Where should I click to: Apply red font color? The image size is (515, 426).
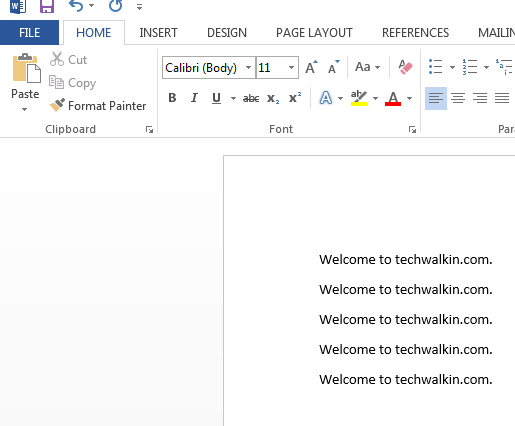tap(393, 98)
